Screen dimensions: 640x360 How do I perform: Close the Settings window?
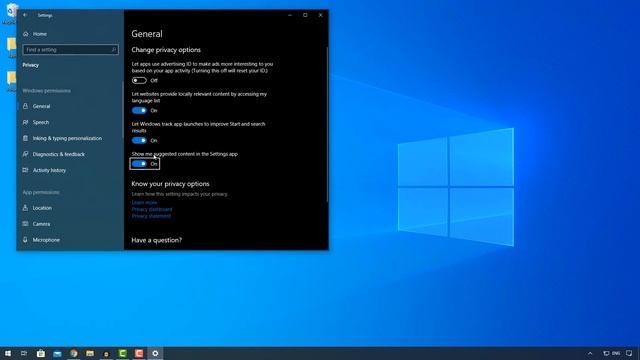[321, 15]
